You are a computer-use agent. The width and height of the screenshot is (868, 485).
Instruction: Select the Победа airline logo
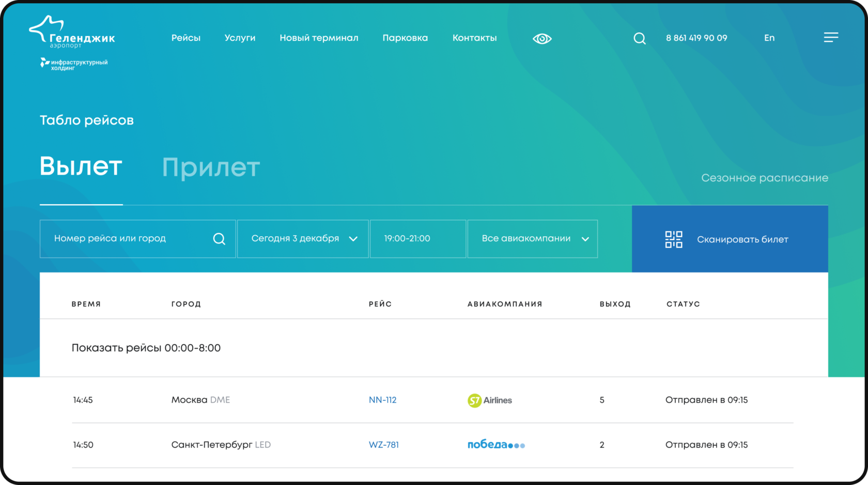click(495, 444)
